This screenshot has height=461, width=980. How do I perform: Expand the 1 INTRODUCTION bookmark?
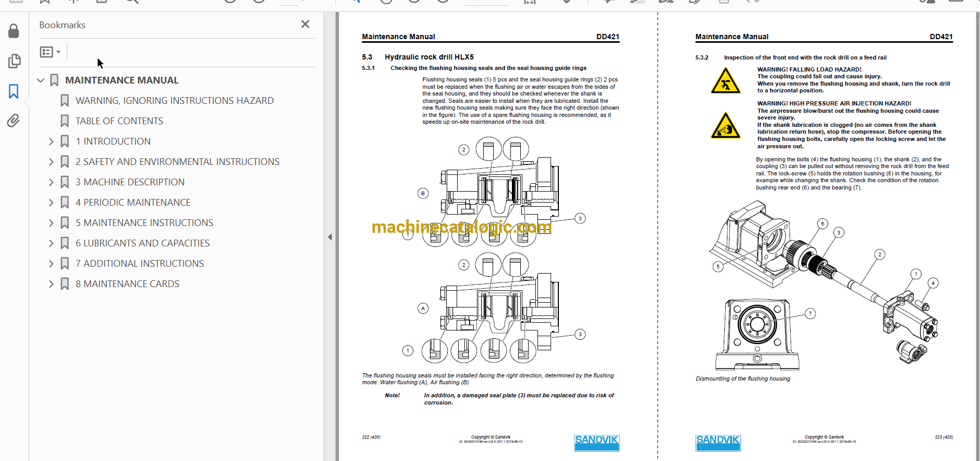pos(51,141)
